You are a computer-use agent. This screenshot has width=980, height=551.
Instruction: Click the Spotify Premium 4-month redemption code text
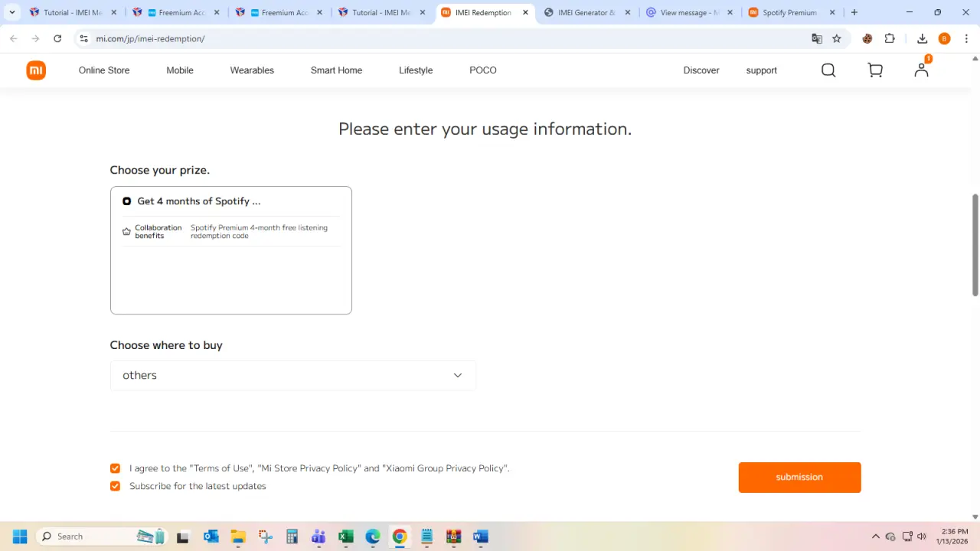[x=259, y=232]
